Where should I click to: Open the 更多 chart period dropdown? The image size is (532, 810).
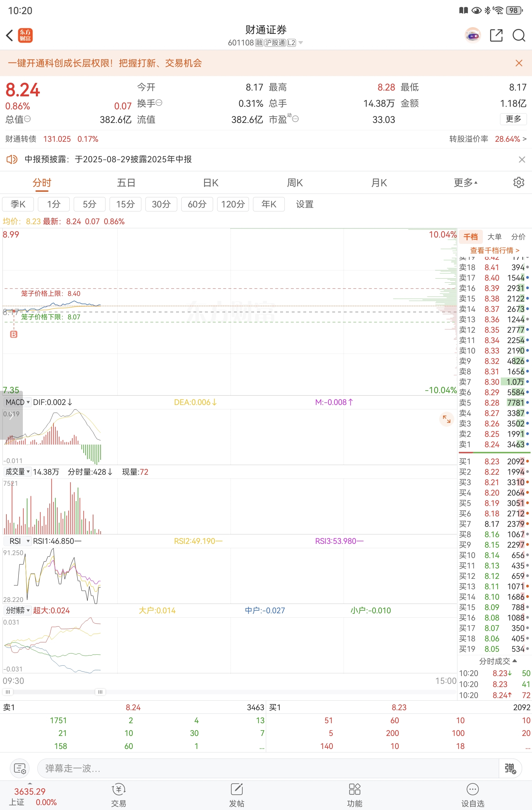(x=465, y=183)
